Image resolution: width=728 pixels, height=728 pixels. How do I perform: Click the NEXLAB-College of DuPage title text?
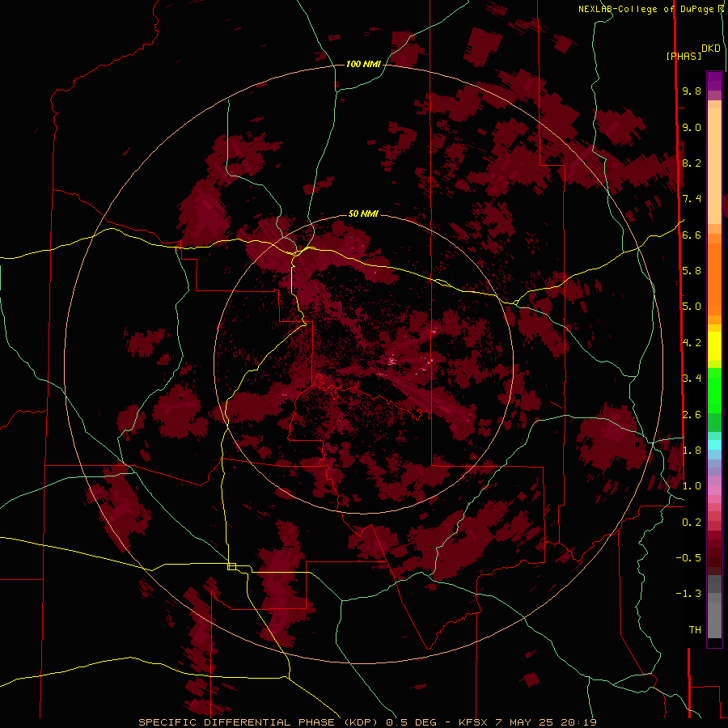[648, 9]
